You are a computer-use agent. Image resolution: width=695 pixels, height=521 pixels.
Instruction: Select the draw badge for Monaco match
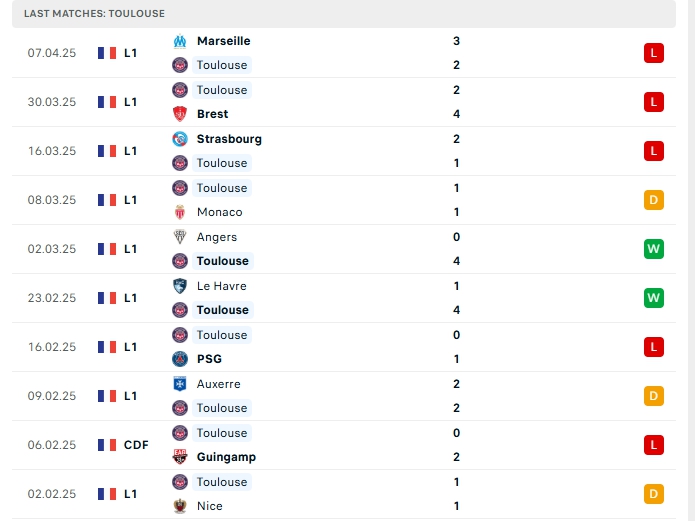point(653,200)
